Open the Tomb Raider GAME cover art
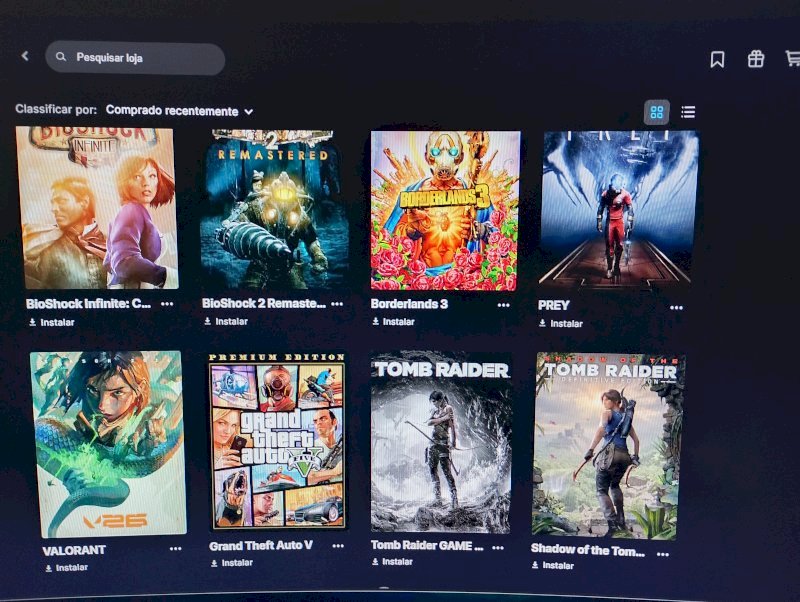This screenshot has height=602, width=800. [x=441, y=442]
